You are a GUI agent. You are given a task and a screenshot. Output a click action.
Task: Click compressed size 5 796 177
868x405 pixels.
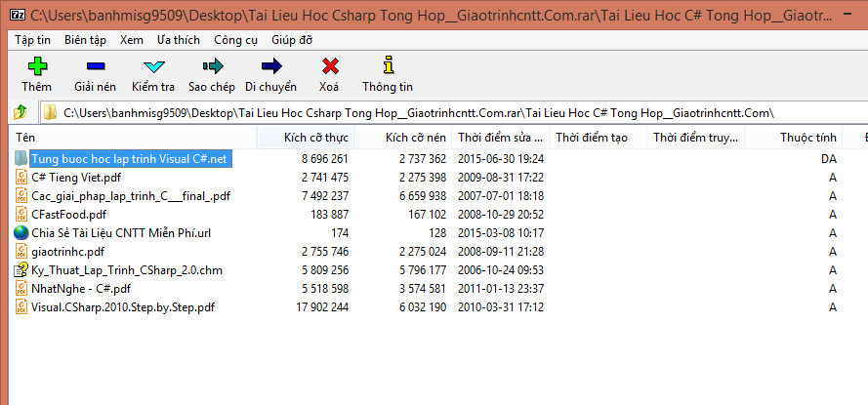[x=423, y=270]
